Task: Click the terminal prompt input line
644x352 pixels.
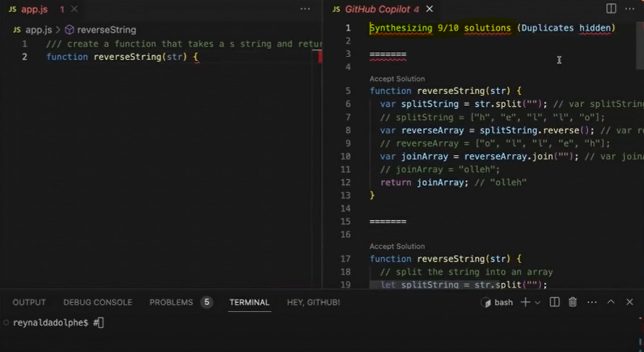Action: 58,323
